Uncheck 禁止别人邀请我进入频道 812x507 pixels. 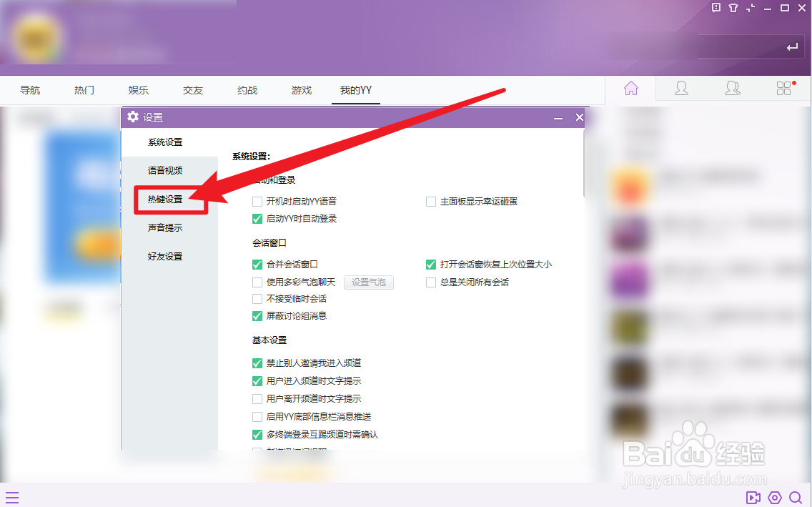tap(257, 363)
